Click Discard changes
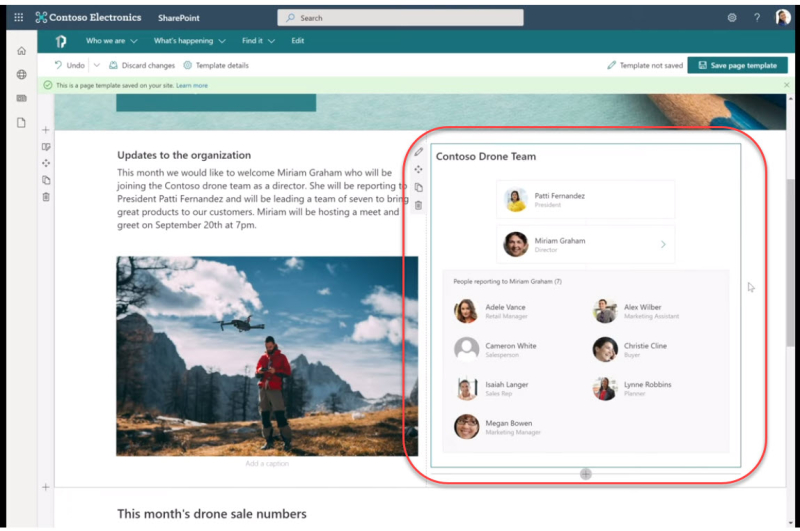This screenshot has height=531, width=800. (x=142, y=65)
